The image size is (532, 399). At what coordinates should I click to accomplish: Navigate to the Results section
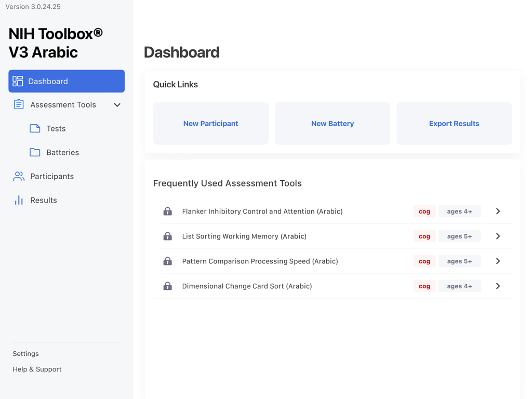tap(44, 199)
